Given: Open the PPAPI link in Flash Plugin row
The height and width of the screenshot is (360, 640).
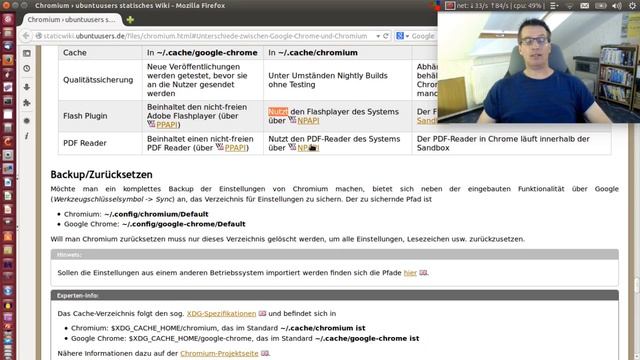Looking at the screenshot, I should (167, 125).
